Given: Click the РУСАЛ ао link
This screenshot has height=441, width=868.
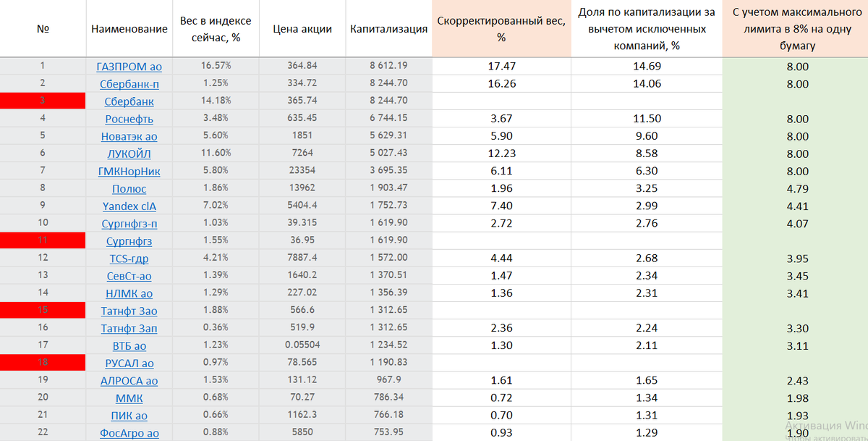Looking at the screenshot, I should (129, 363).
